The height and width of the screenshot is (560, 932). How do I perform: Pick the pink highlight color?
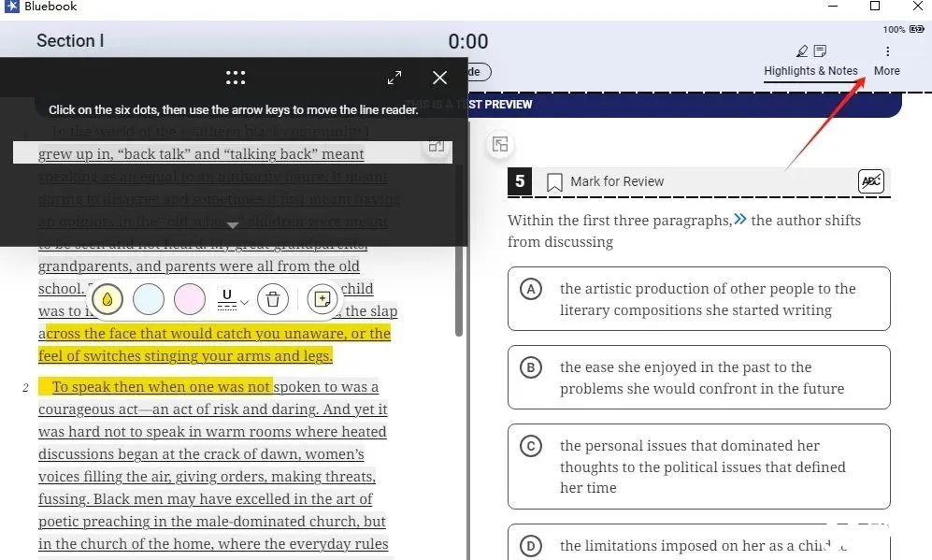190,299
